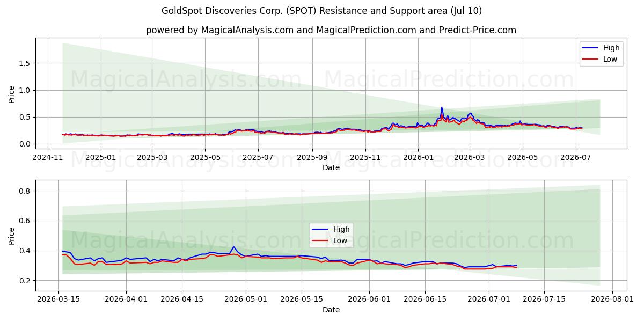
Task: Click the 'Price' y-axis label of the bottom chart
Action: pos(12,236)
